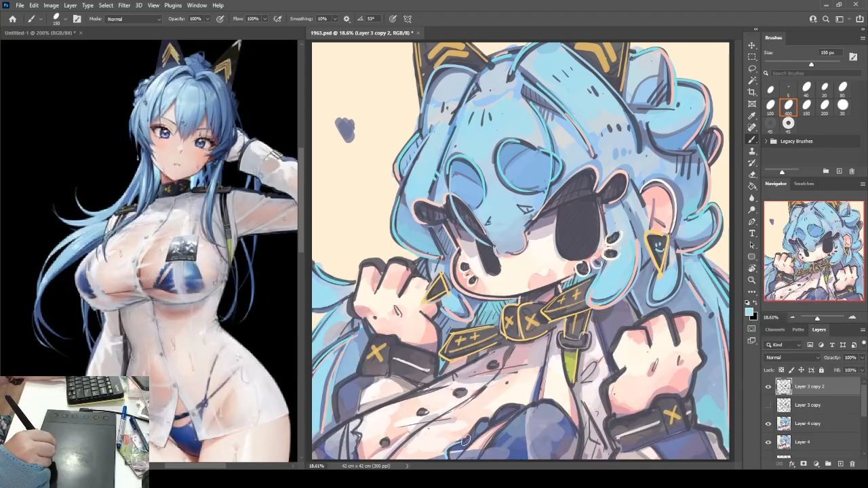Select the Magic Wand tool
The image size is (868, 488).
752,81
